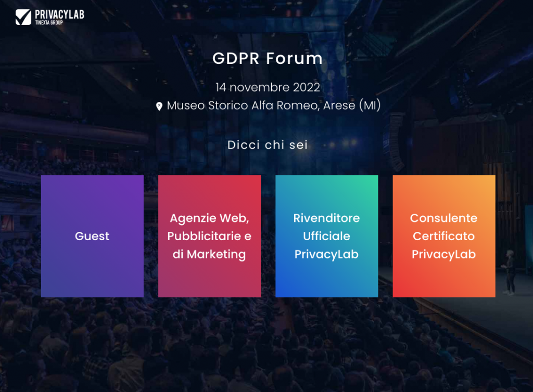The width and height of the screenshot is (533, 392).
Task: Click the date 14 novembre 2022
Action: point(268,87)
